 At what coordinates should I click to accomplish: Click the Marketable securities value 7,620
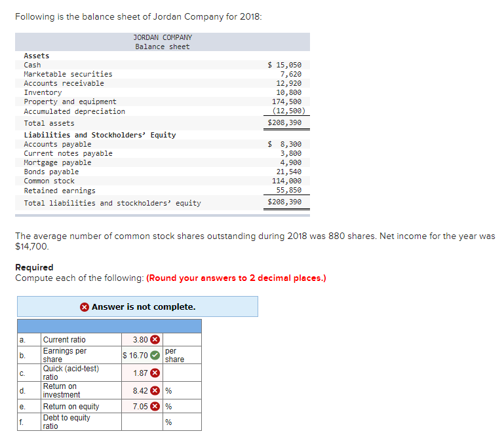(290, 74)
